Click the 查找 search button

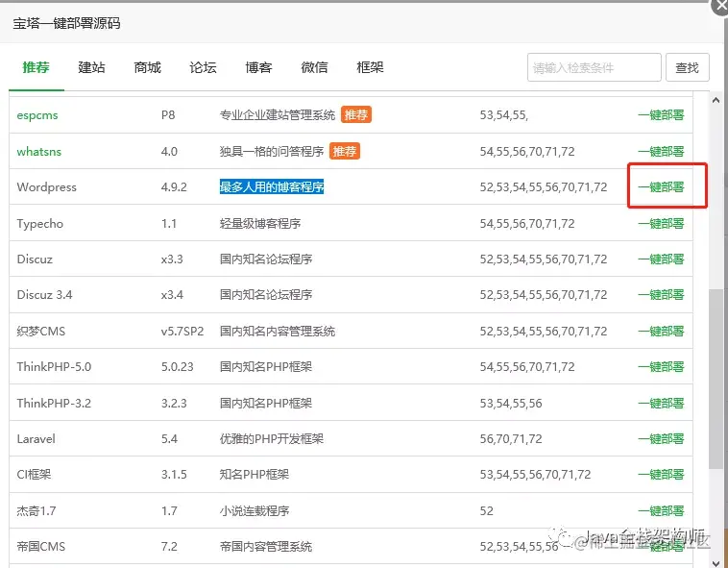click(687, 67)
